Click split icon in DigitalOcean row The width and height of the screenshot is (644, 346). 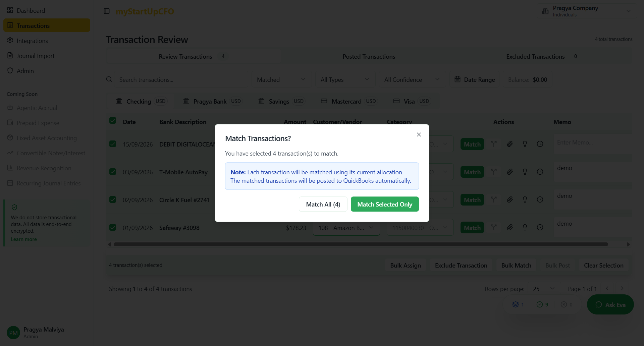click(493, 144)
